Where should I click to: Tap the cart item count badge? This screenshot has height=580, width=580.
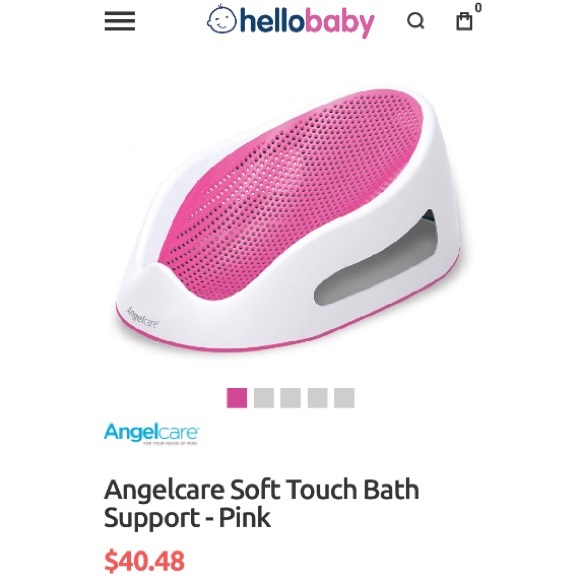pos(478,7)
